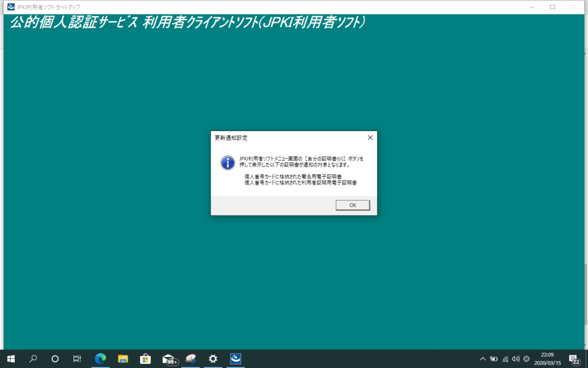Open Mail app with 99+ badge
The height and width of the screenshot is (368, 588).
coord(169,359)
